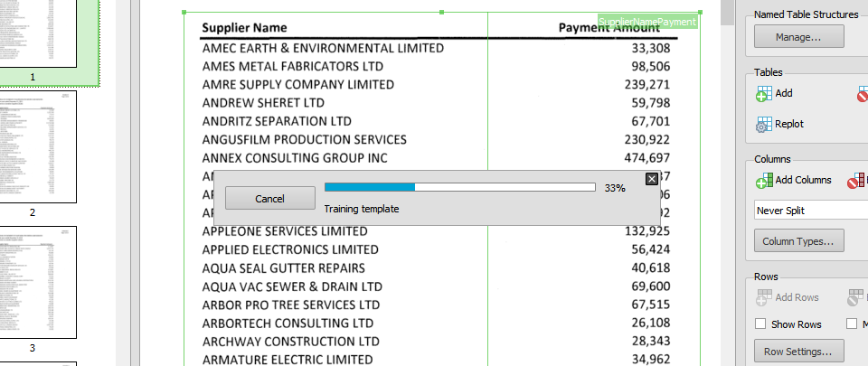Click ANNEX CONSULTING GROUP INC text

295,158
